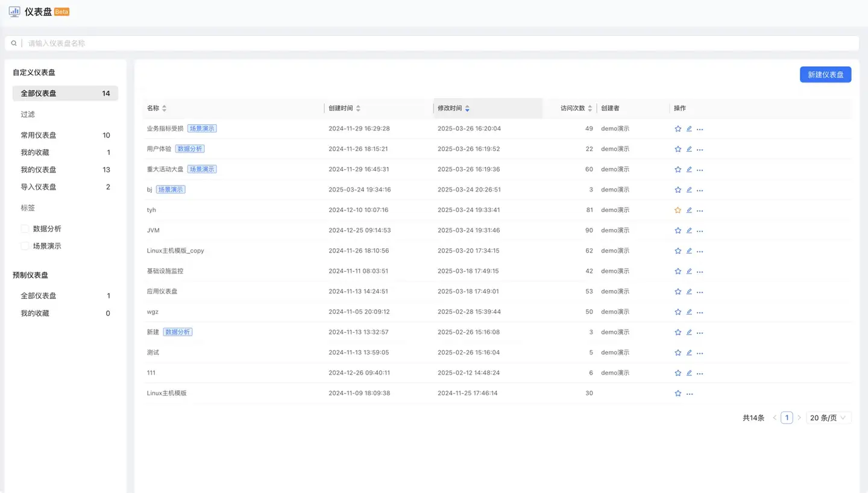Image resolution: width=868 pixels, height=493 pixels.
Task: Open more actions menu for Linux主机模版 row
Action: (x=690, y=394)
